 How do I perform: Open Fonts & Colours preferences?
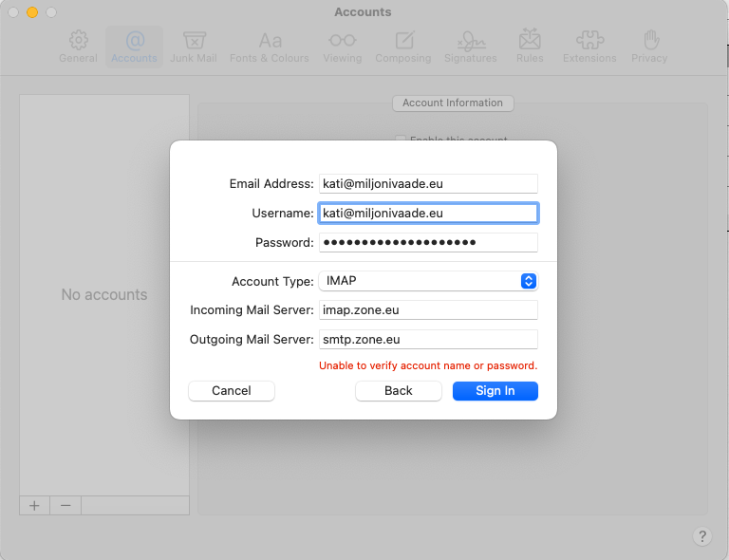270,47
